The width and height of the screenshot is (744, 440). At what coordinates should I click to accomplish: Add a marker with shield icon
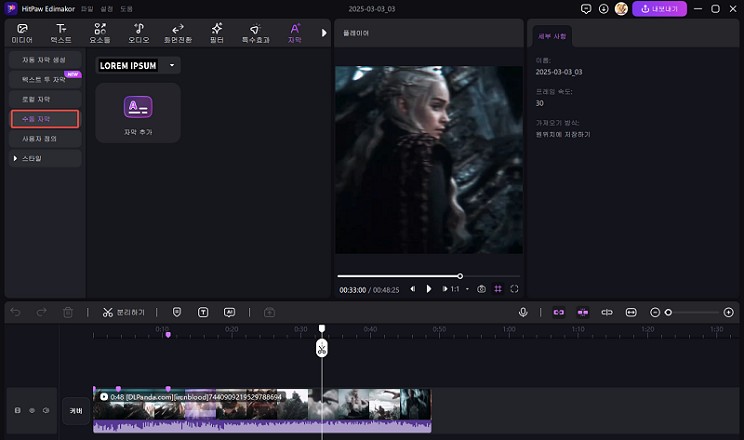177,312
